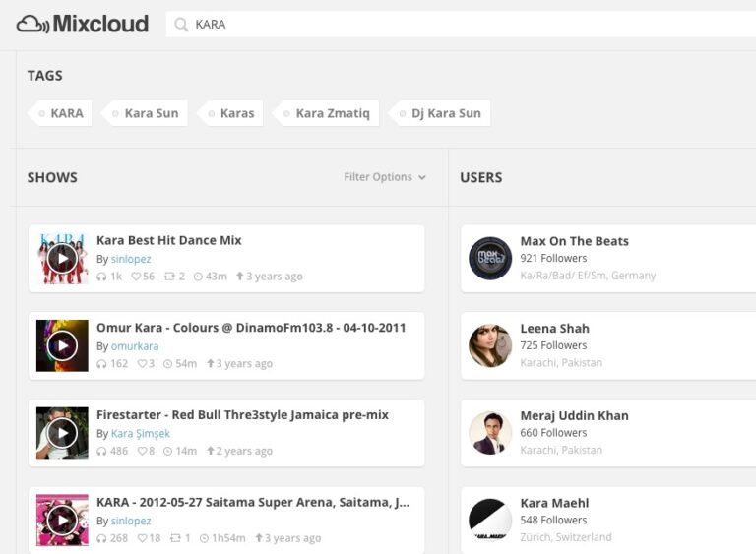Select the Kara Sun tag
Viewport: 756px width, 554px height.
coord(145,113)
